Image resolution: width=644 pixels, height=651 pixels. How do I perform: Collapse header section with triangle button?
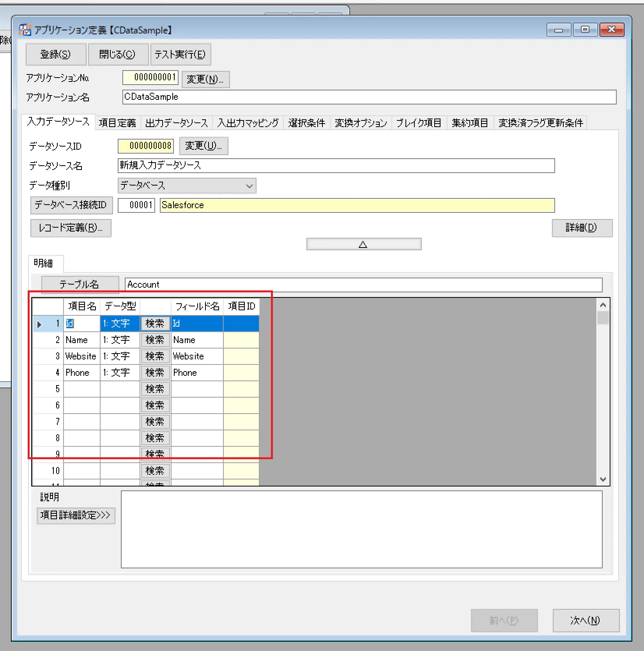pyautogui.click(x=364, y=244)
